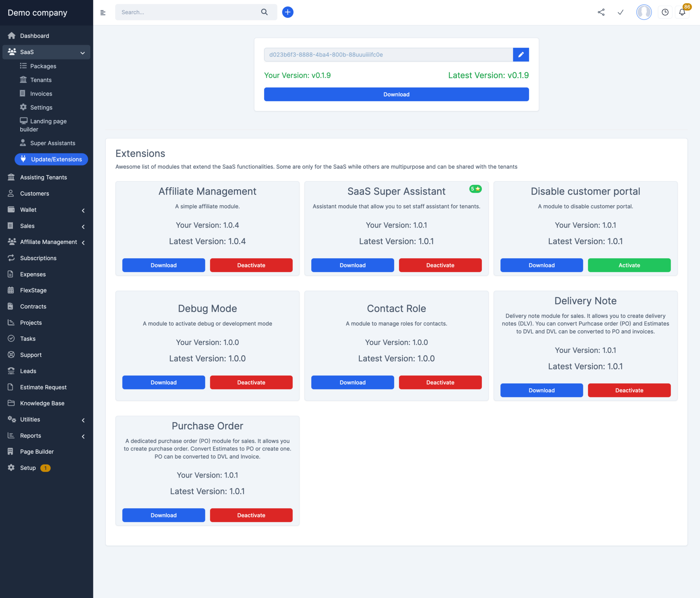Viewport: 700px width, 598px height.
Task: Activate the Disable customer portal module
Action: point(629,265)
